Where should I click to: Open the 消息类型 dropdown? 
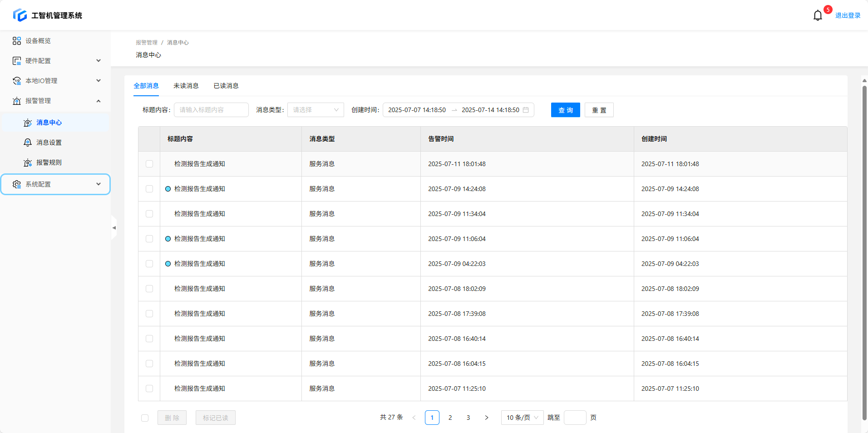pos(316,110)
